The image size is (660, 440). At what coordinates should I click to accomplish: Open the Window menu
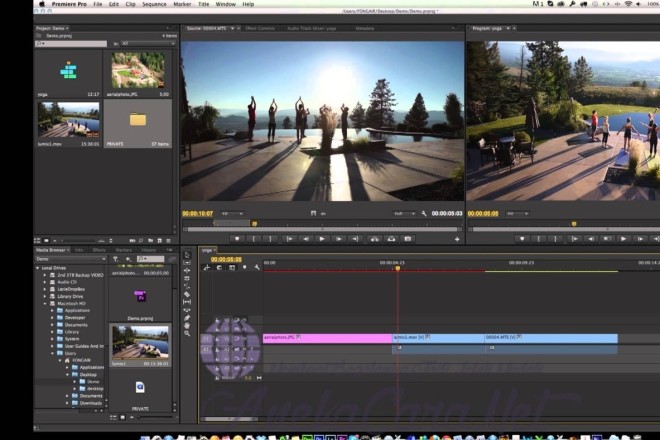pyautogui.click(x=226, y=4)
